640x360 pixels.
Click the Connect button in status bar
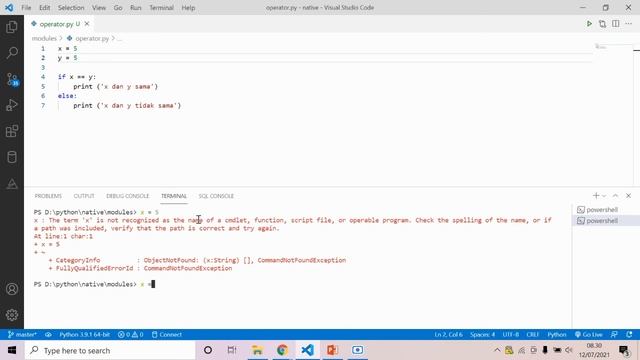[x=167, y=335]
